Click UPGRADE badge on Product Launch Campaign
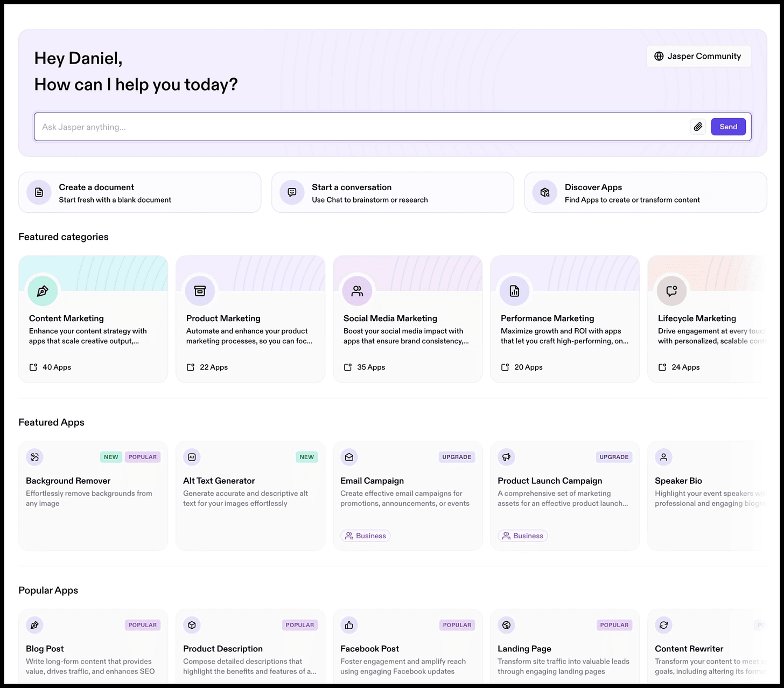 point(614,457)
